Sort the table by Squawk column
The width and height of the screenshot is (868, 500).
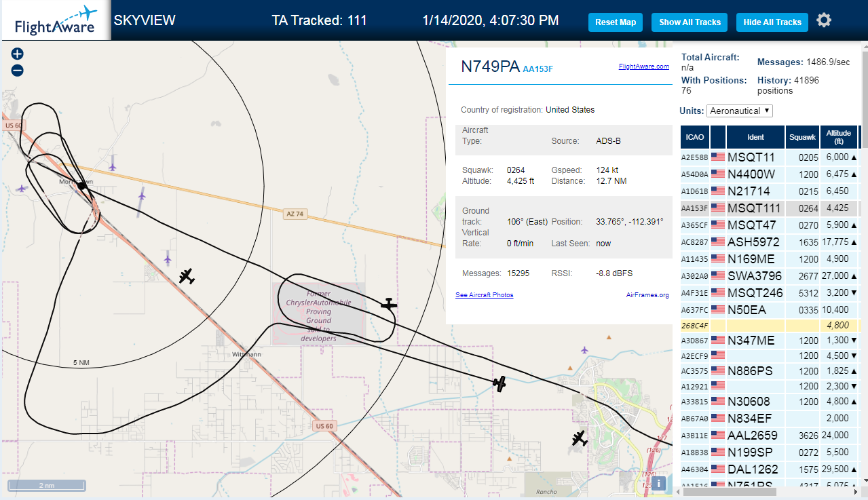802,137
